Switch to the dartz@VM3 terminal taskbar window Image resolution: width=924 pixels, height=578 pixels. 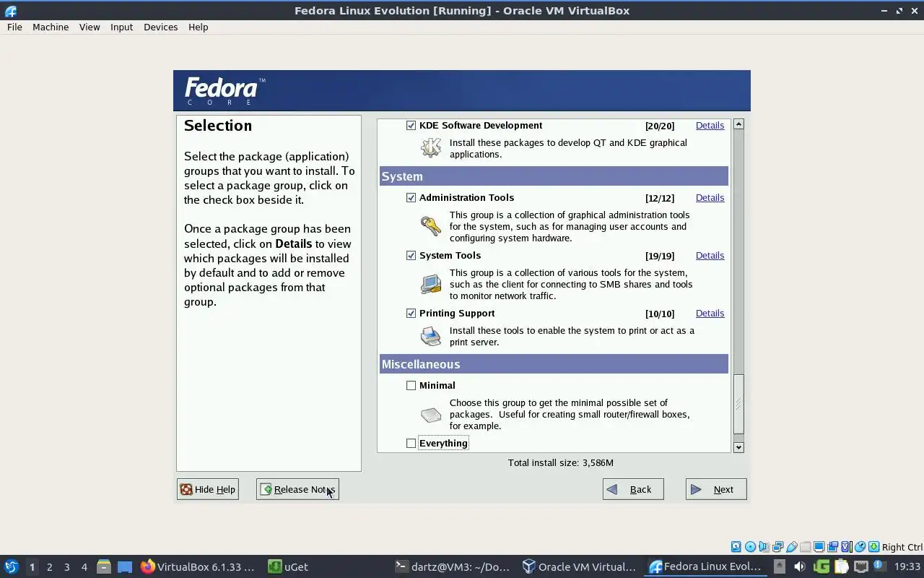[x=453, y=566]
